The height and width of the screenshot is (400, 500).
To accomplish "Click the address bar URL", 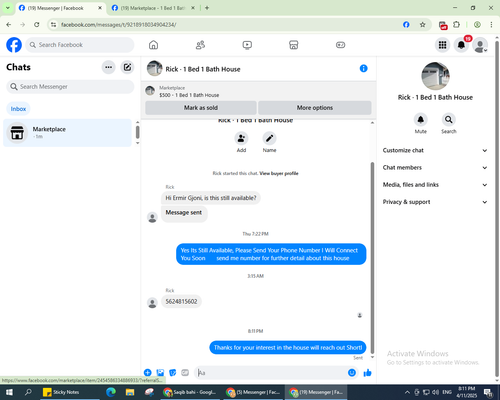I will (119, 25).
